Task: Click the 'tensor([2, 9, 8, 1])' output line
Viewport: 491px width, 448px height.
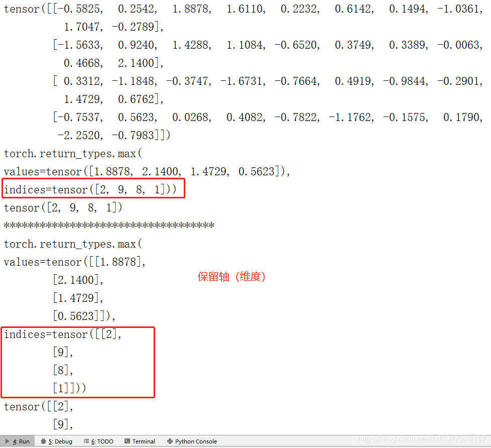Action: (x=63, y=207)
